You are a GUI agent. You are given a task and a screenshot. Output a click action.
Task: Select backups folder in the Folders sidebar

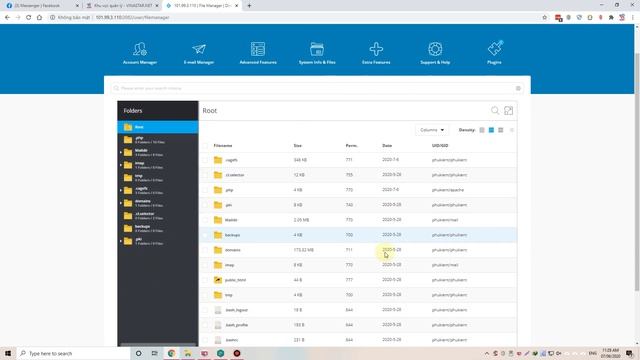158,228
